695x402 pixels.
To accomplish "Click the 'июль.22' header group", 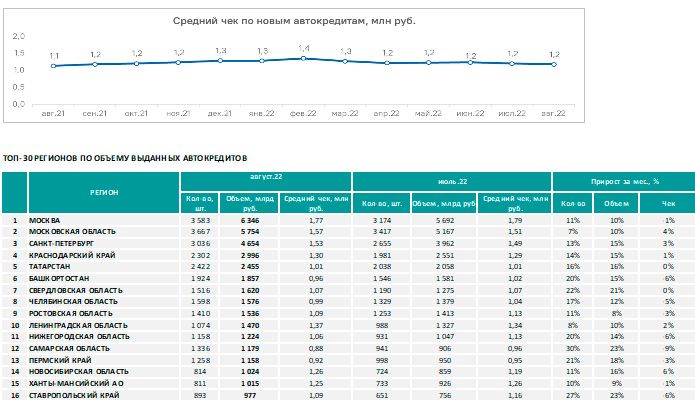I will [x=452, y=182].
